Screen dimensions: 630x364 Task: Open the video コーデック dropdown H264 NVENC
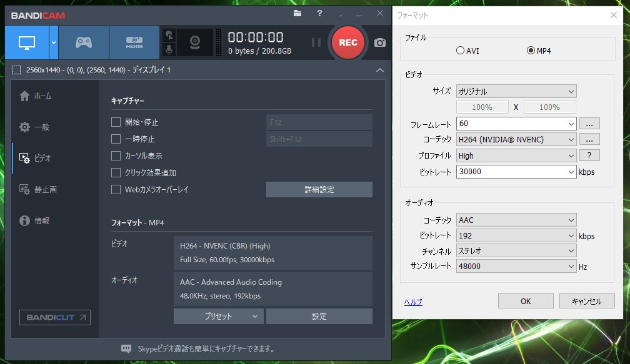coord(516,140)
